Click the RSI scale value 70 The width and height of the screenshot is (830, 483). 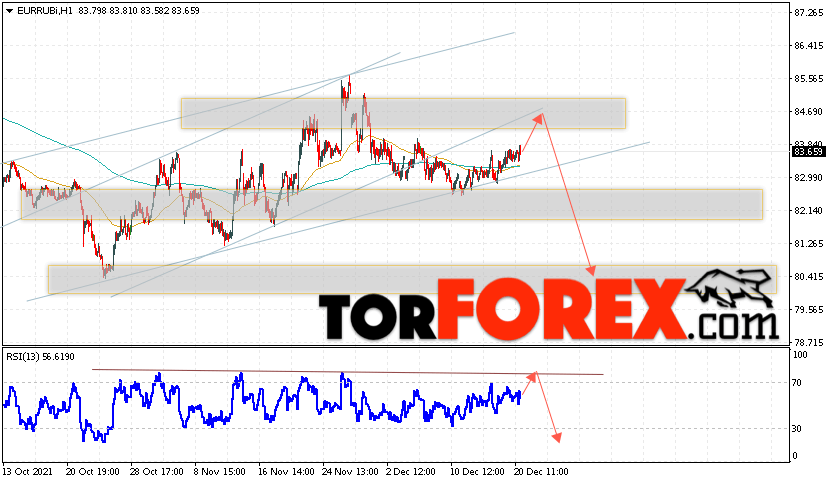797,383
